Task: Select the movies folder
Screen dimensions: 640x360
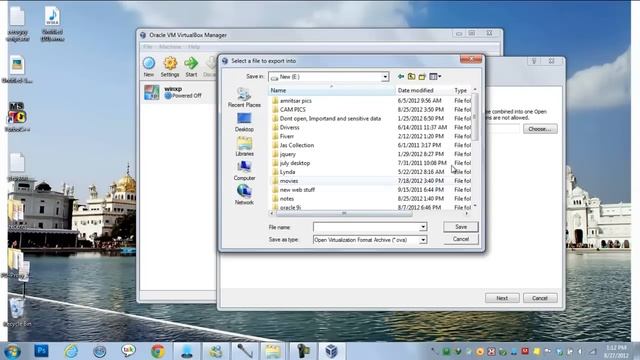Action: 289,181
